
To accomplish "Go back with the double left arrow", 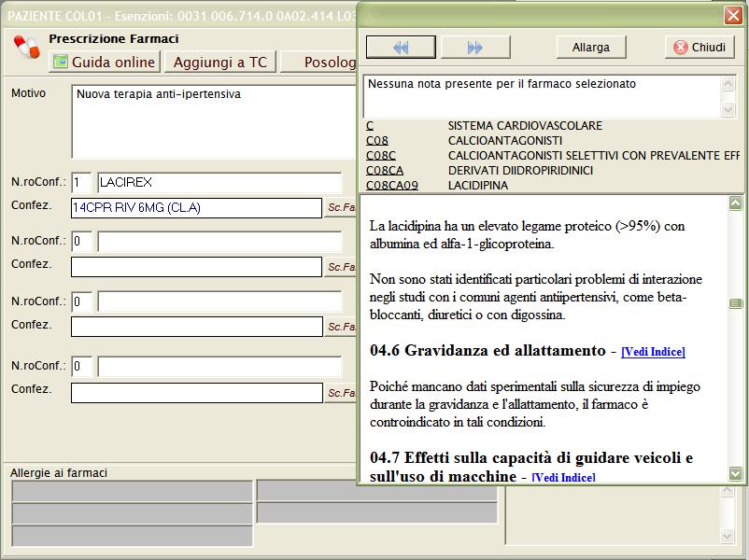I will [x=401, y=48].
